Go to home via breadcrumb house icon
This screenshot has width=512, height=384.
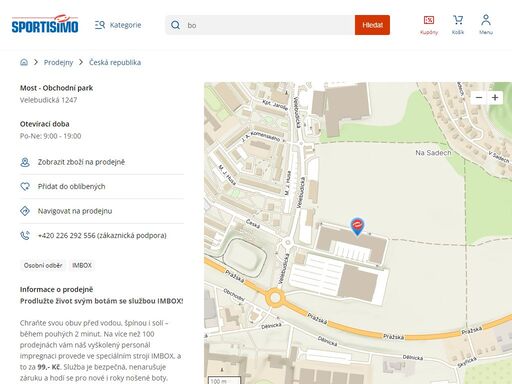coord(24,62)
